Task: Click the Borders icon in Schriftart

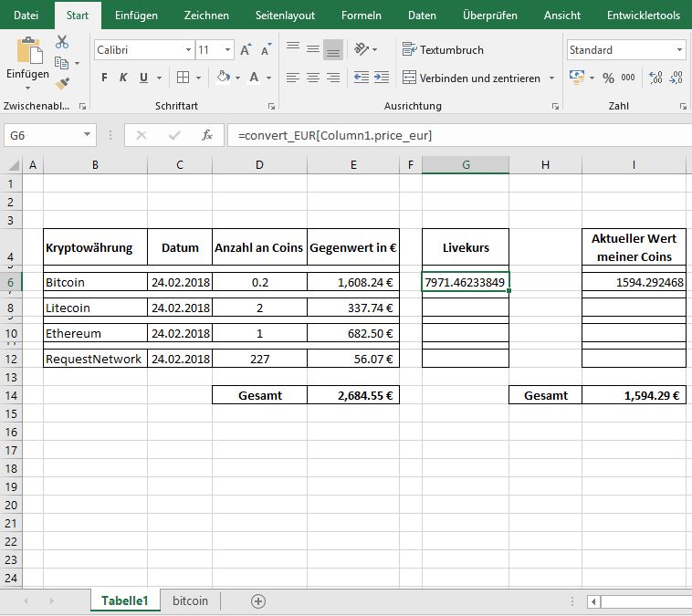Action: coord(183,78)
